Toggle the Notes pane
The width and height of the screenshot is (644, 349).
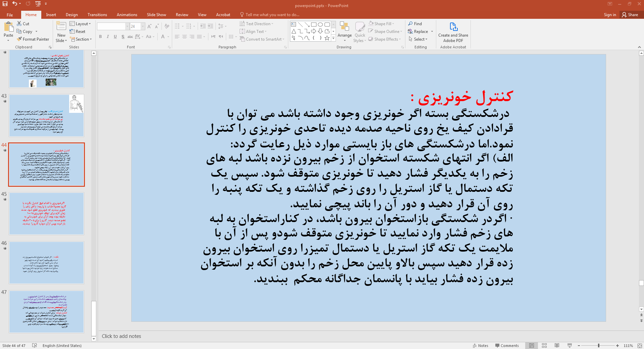(x=481, y=345)
